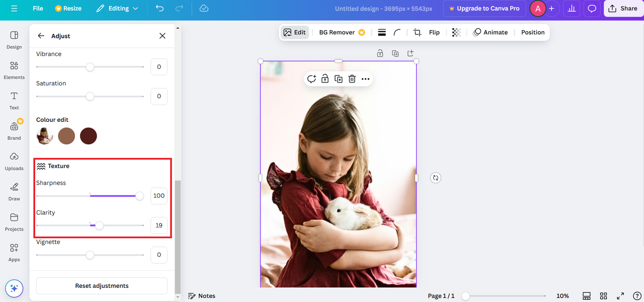Open the Text sidebar tab

coord(14,101)
